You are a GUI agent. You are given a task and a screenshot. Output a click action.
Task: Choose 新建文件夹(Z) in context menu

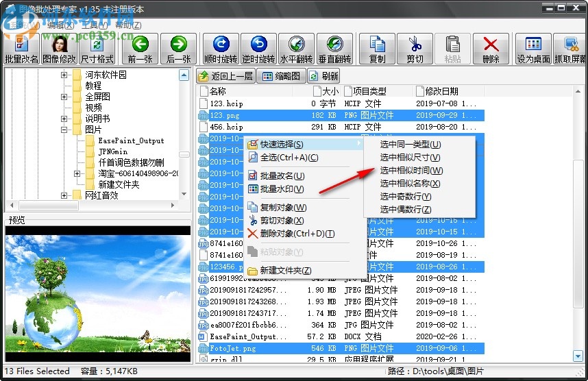pyautogui.click(x=305, y=270)
